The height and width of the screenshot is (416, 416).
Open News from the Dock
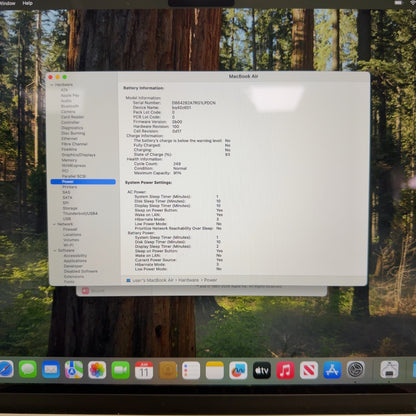[309, 370]
